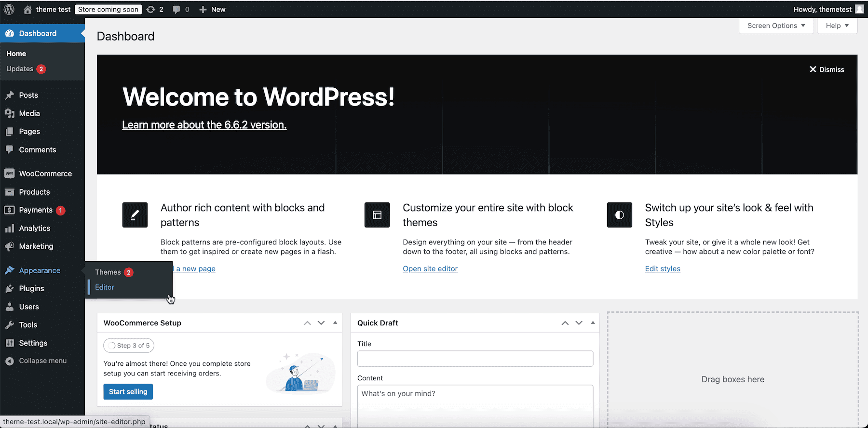Select Editor in the Appearance submenu

click(x=105, y=287)
